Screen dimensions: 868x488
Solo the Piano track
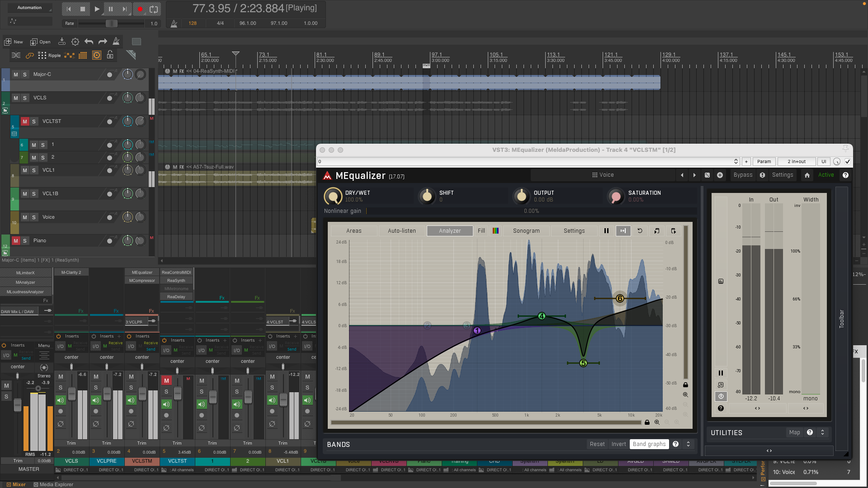point(25,241)
